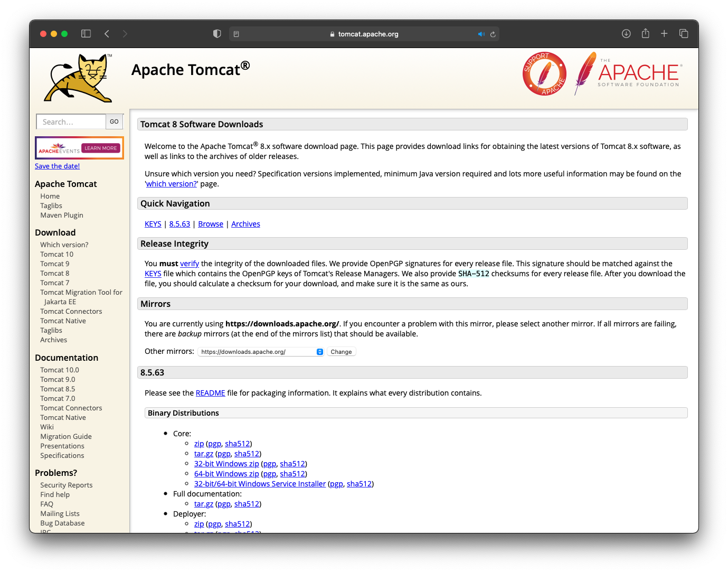Open Migration Guide in sidebar
This screenshot has width=728, height=572.
[66, 436]
